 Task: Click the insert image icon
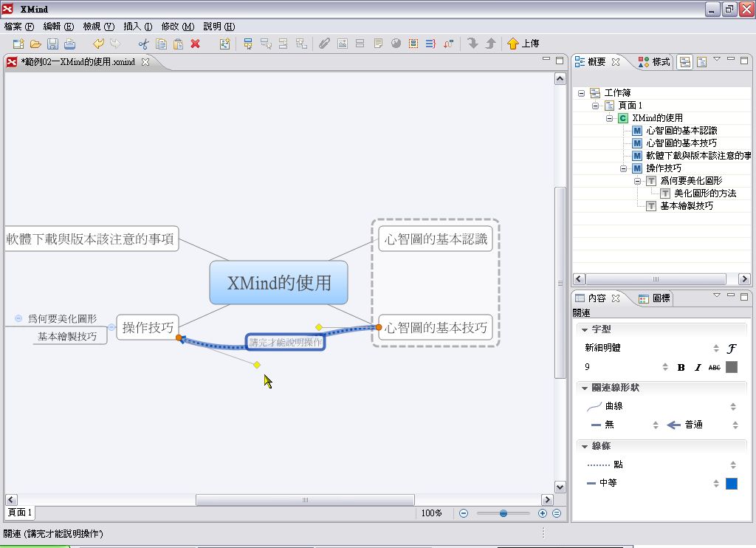(x=343, y=44)
